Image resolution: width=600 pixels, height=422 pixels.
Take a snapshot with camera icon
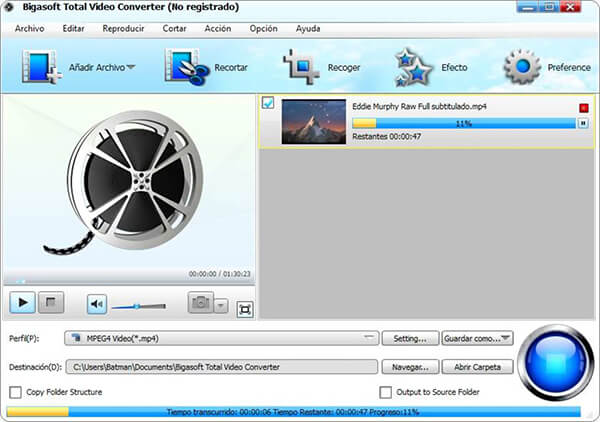[201, 303]
